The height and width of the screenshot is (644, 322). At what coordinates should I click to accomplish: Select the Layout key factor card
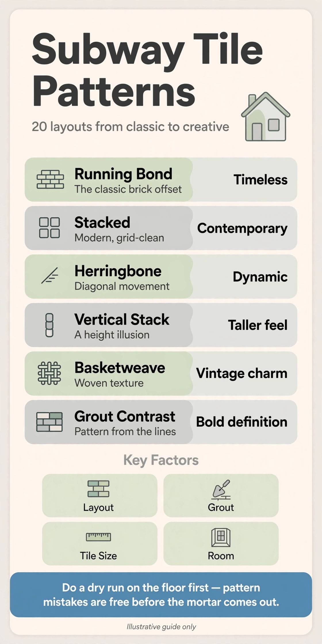pos(100,495)
